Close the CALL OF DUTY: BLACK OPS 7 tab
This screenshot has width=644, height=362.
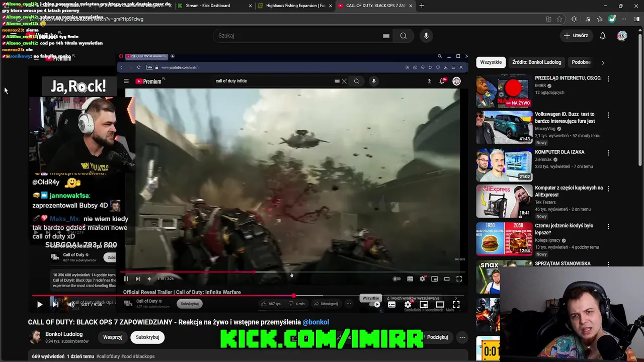[411, 6]
